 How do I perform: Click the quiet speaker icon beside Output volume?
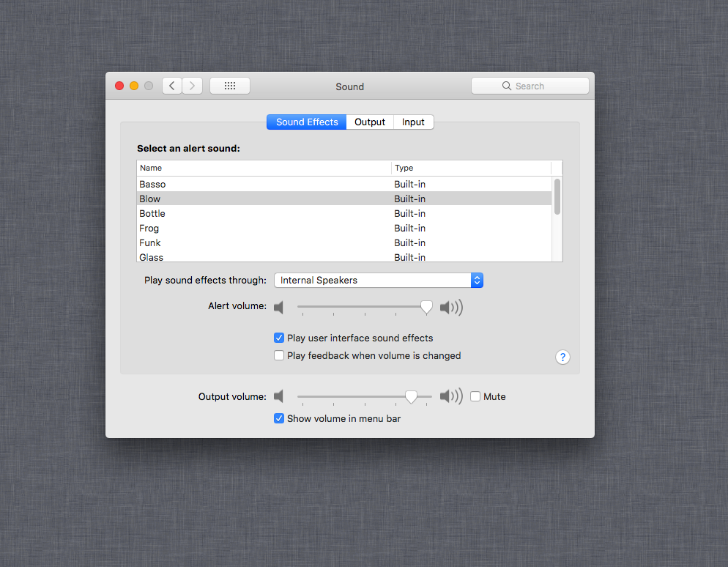[278, 396]
